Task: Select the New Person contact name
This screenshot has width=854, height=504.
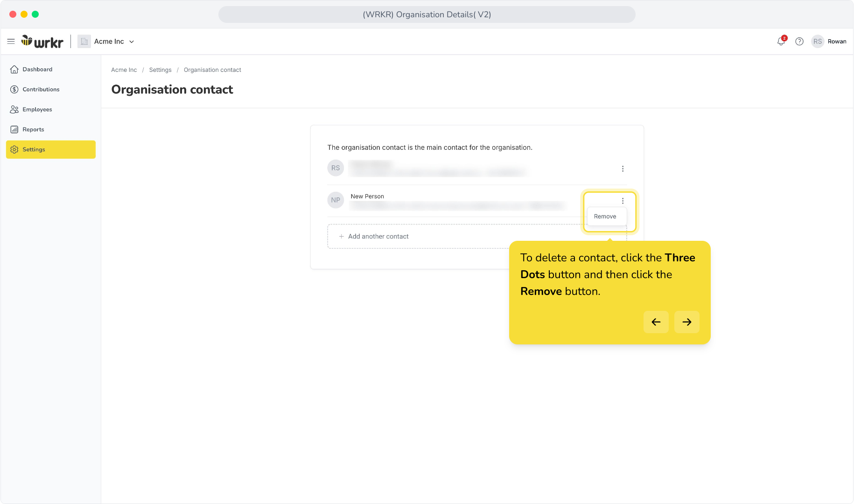Action: point(367,196)
